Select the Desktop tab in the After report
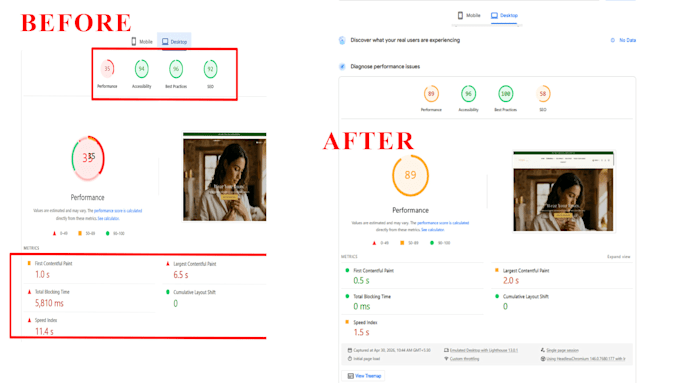680x383 pixels. (504, 16)
